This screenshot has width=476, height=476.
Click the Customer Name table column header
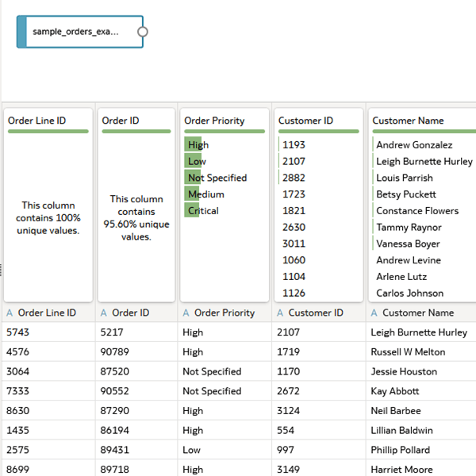[x=421, y=313]
